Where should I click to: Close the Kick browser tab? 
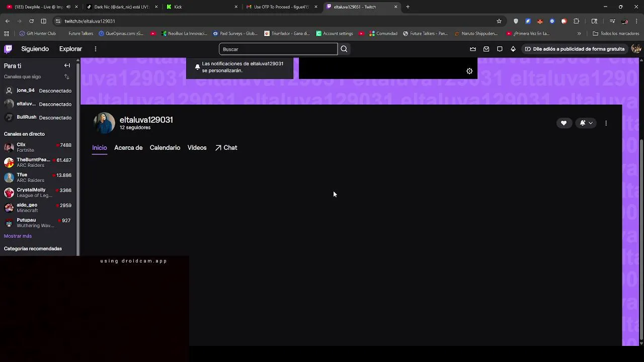[236, 7]
